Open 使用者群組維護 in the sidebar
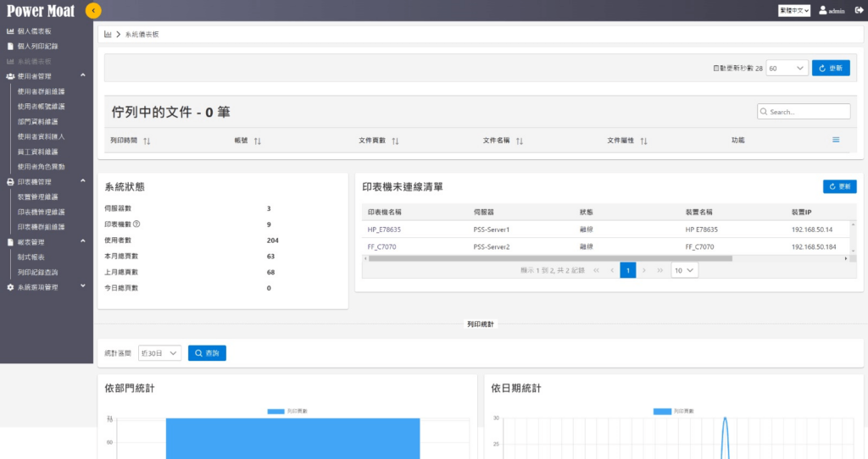The height and width of the screenshot is (459, 868). pos(41,91)
